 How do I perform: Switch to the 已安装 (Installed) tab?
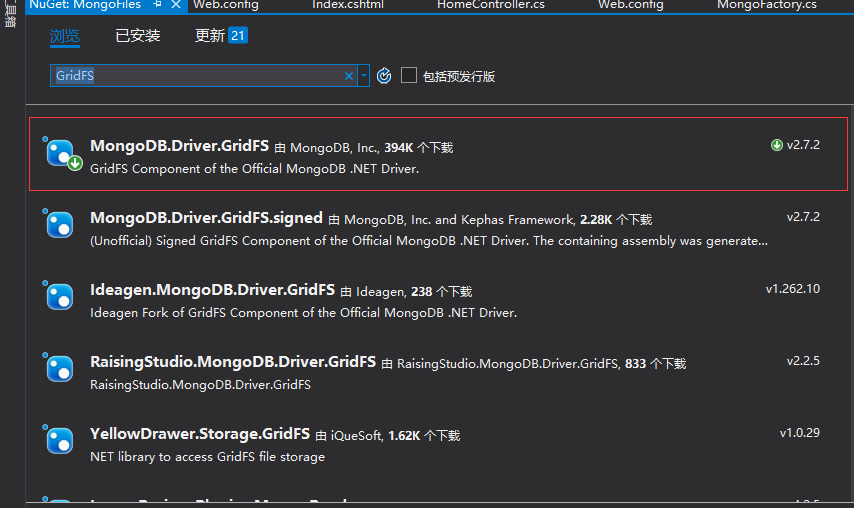(x=138, y=36)
